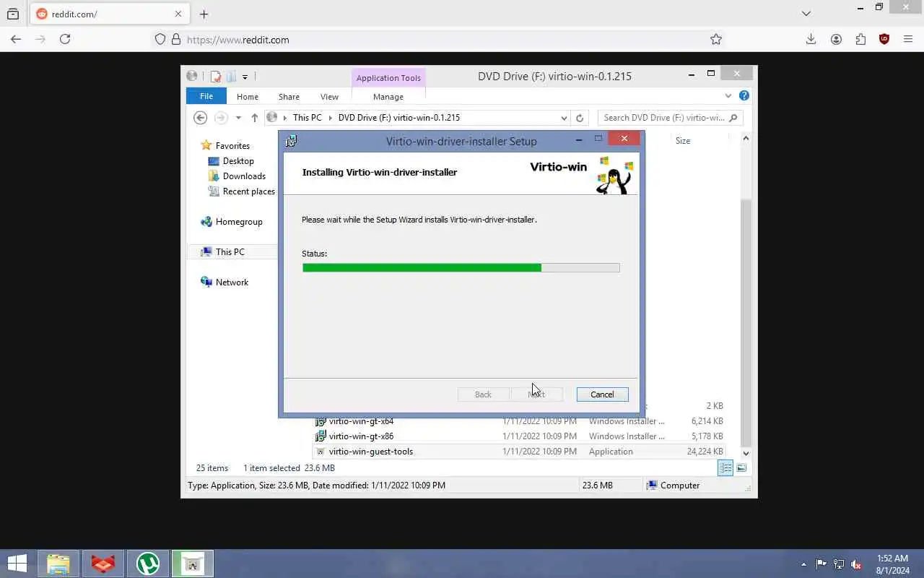Open the File menu in Explorer
This screenshot has width=924, height=578.
pos(206,96)
